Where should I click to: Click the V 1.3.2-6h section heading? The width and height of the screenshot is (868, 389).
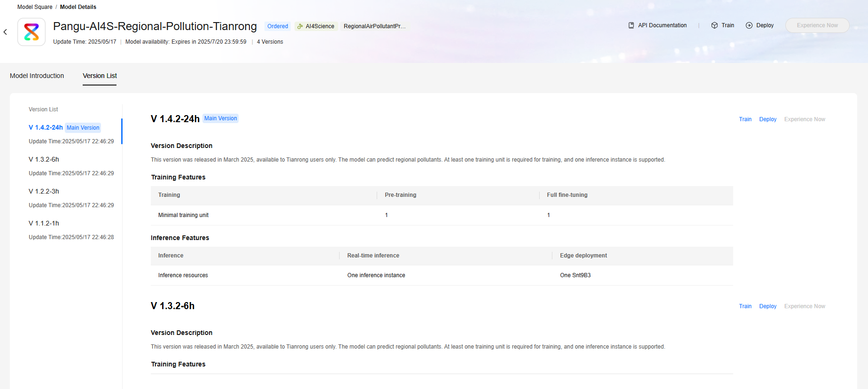172,306
